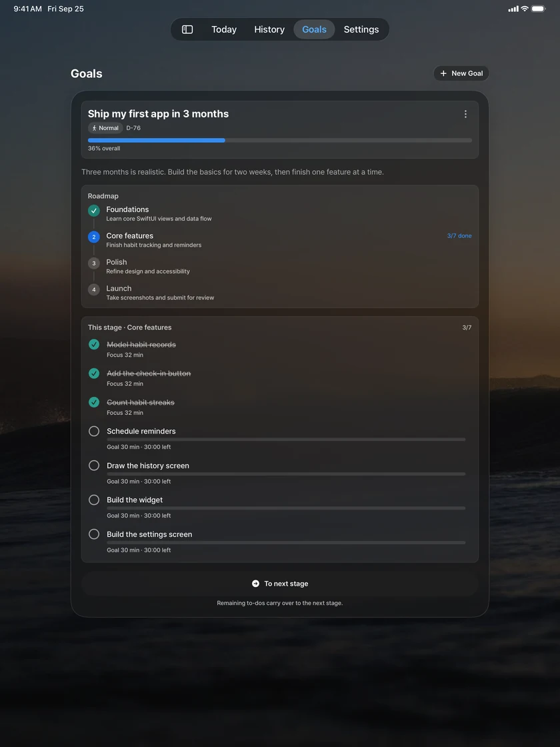The height and width of the screenshot is (747, 560).
Task: Open the Polish roadmap stage
Action: (x=280, y=266)
